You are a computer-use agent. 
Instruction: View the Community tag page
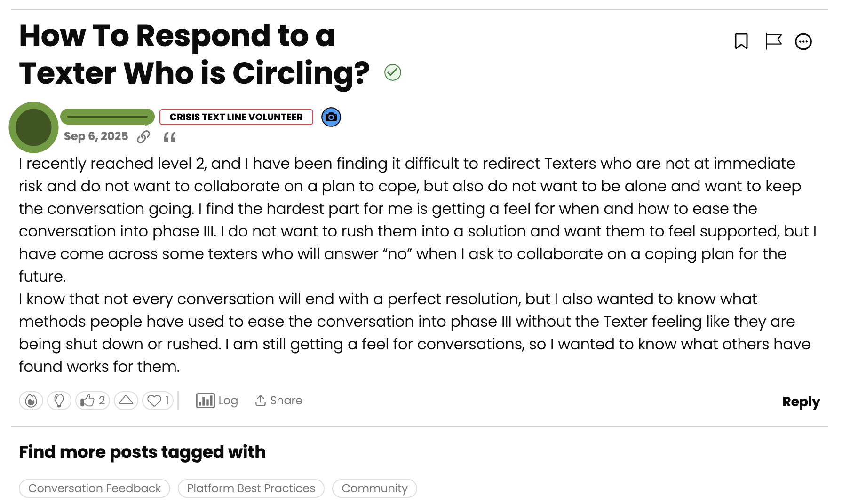click(x=374, y=488)
